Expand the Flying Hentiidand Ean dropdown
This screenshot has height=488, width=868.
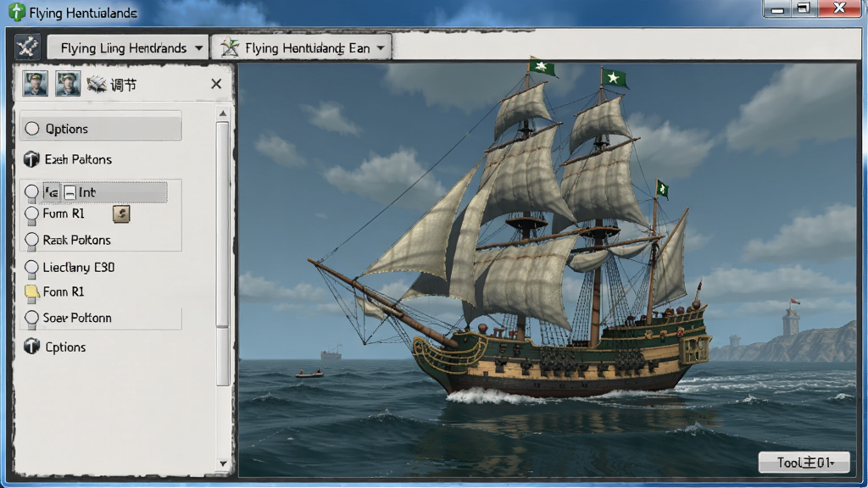click(x=302, y=47)
